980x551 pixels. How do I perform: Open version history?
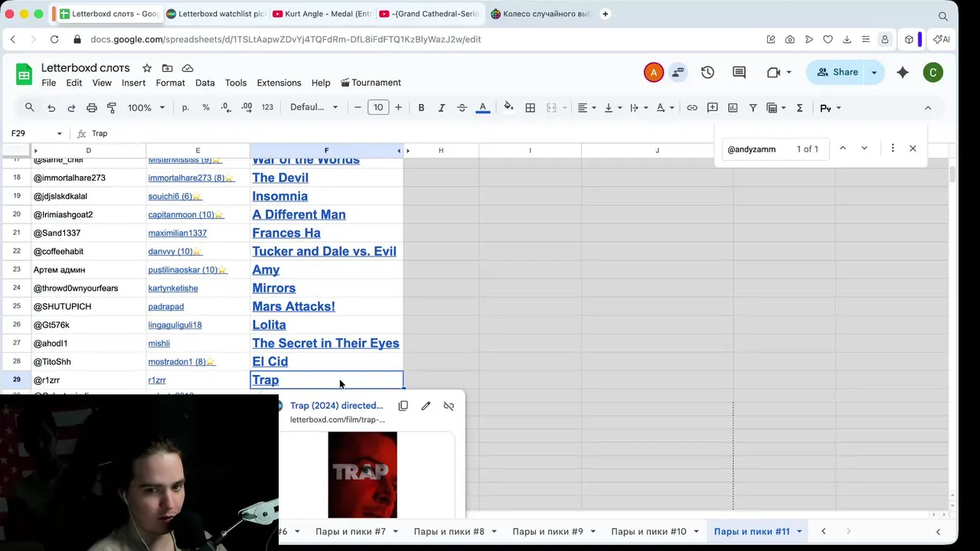pos(707,72)
